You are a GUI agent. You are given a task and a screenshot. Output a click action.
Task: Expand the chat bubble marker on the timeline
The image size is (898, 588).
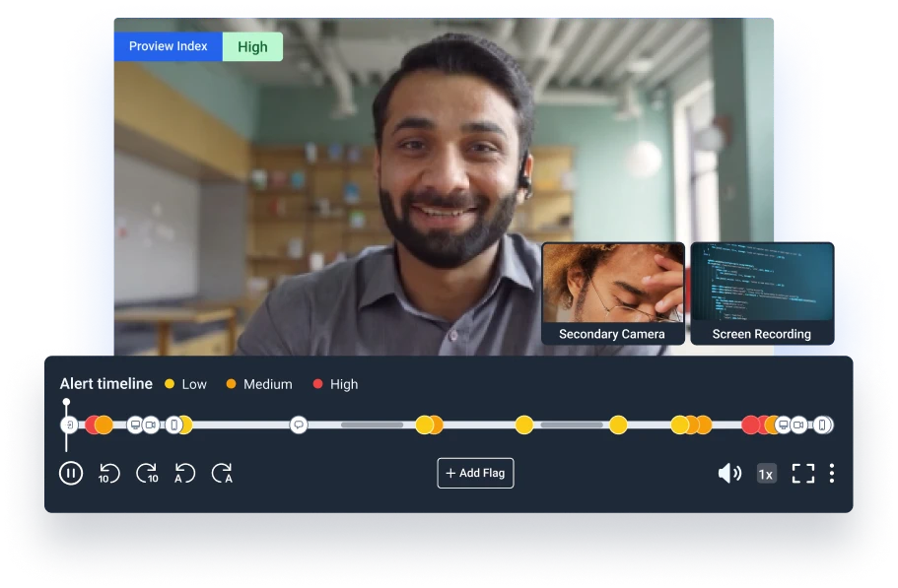click(x=299, y=425)
